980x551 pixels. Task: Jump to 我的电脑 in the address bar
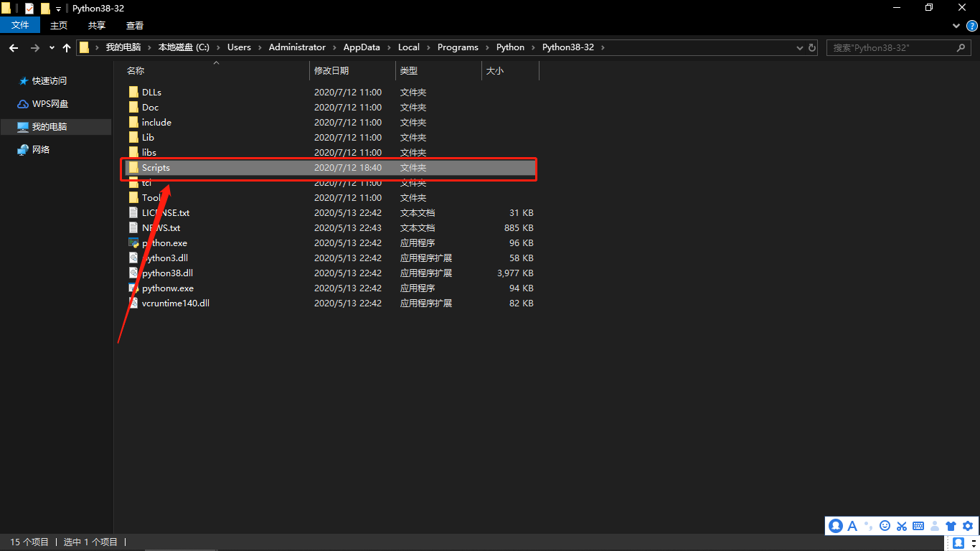point(123,47)
